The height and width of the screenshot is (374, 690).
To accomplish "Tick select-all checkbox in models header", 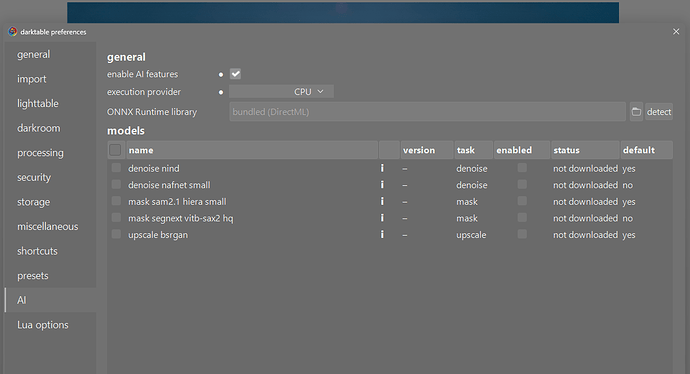I will pos(115,150).
